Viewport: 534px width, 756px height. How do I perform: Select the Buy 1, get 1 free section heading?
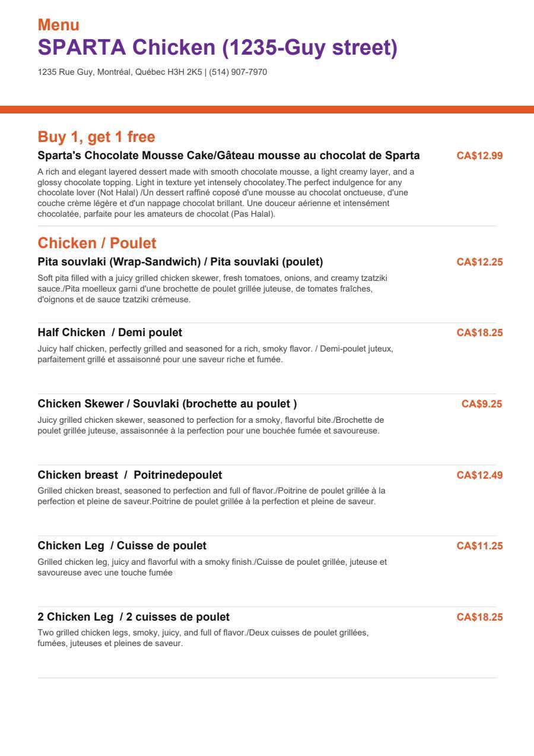(x=96, y=137)
